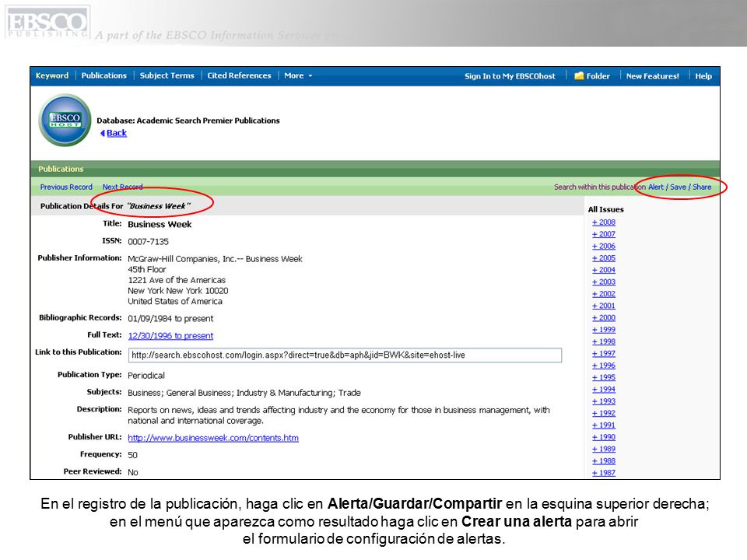Expand the 1993 issues

pos(604,401)
